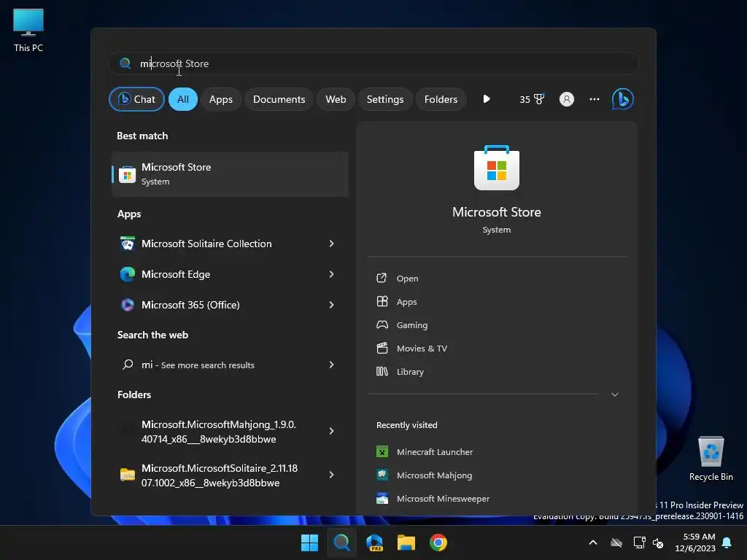747x560 pixels.
Task: Click into the search text field
Action: point(373,63)
